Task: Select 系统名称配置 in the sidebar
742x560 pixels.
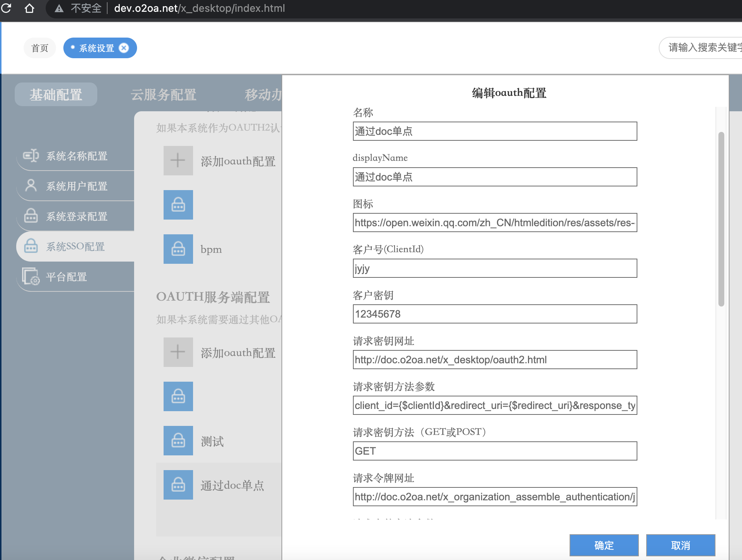Action: click(x=77, y=156)
